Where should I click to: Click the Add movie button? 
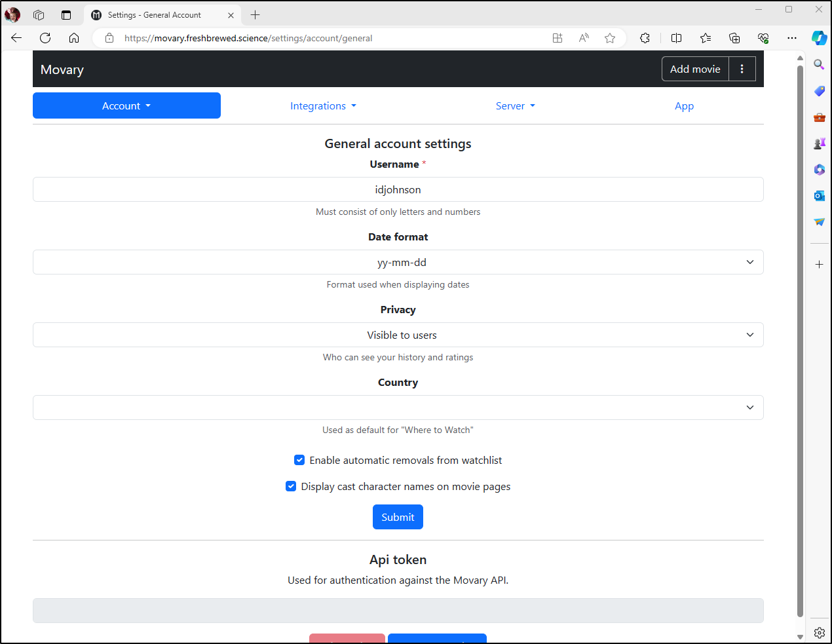pyautogui.click(x=695, y=69)
